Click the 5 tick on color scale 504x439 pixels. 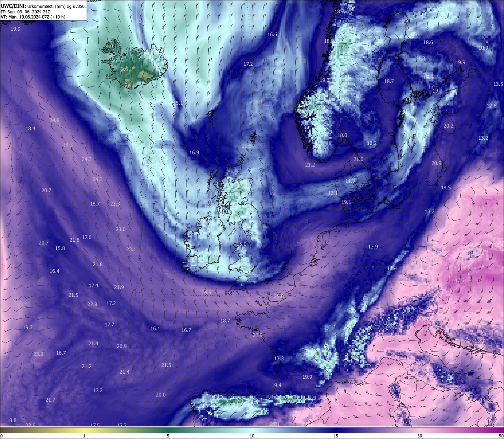click(168, 436)
